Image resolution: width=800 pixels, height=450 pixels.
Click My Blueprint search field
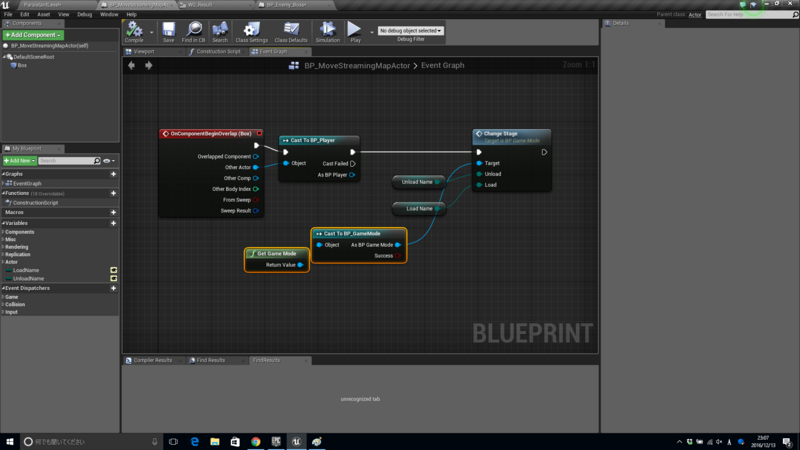click(x=69, y=161)
